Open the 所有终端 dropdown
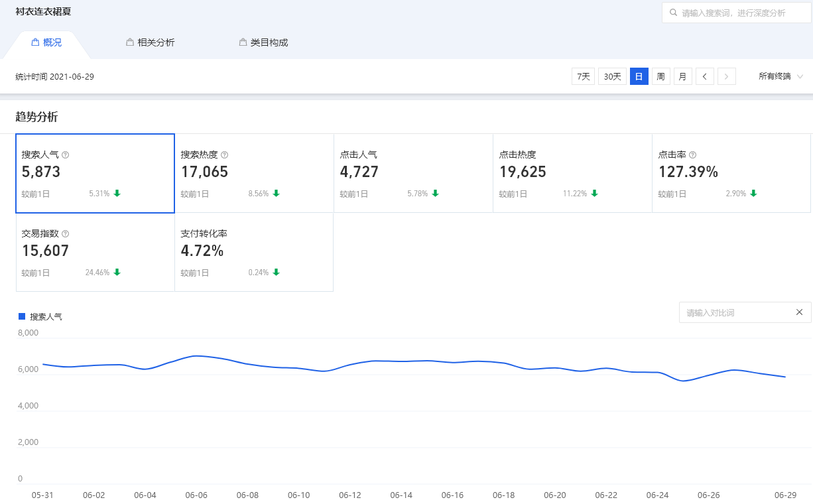The height and width of the screenshot is (504, 813). point(781,76)
